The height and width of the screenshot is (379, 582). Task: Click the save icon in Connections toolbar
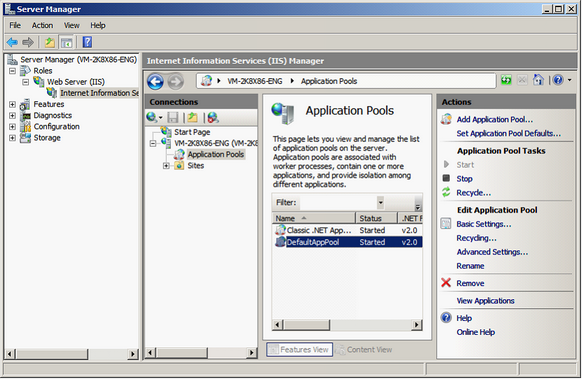click(x=173, y=118)
